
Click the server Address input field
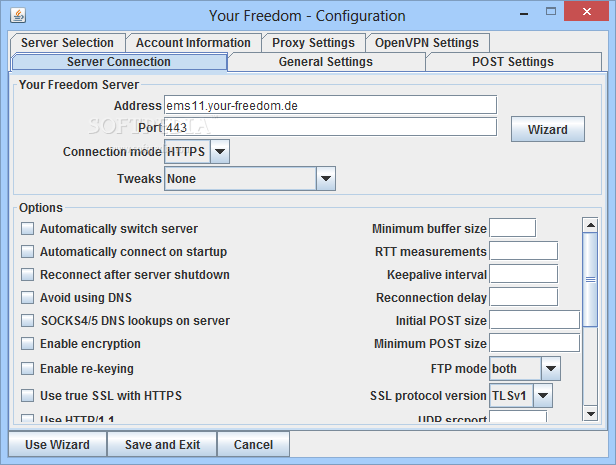point(330,105)
